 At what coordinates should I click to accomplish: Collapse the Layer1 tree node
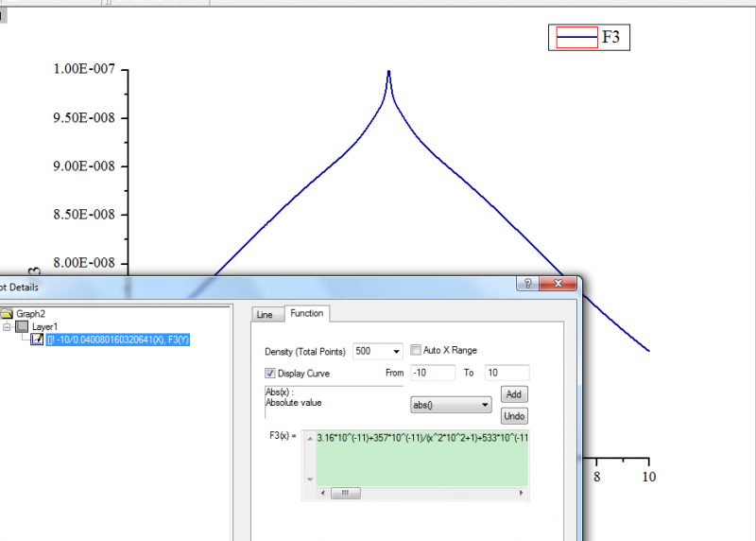click(x=7, y=326)
